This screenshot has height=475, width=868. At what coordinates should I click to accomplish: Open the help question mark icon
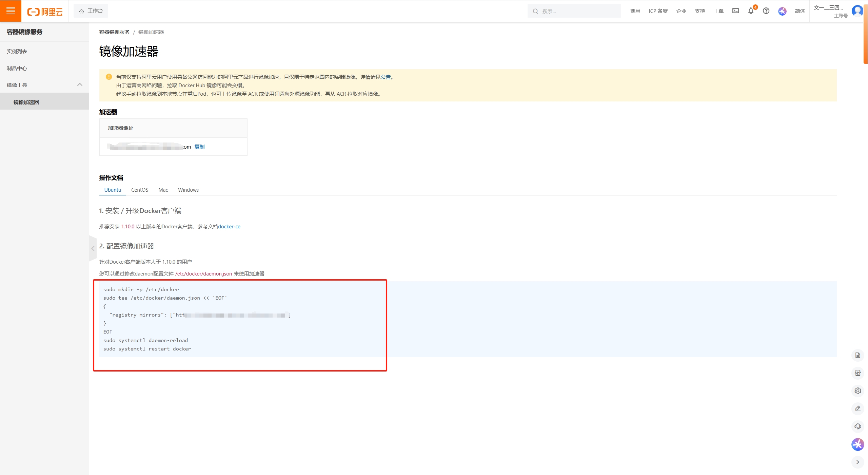(766, 11)
